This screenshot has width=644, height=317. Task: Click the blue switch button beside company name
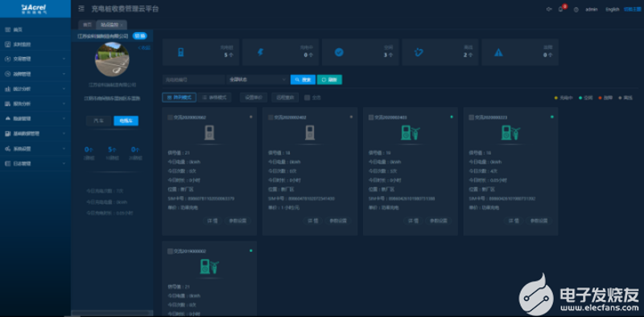139,35
